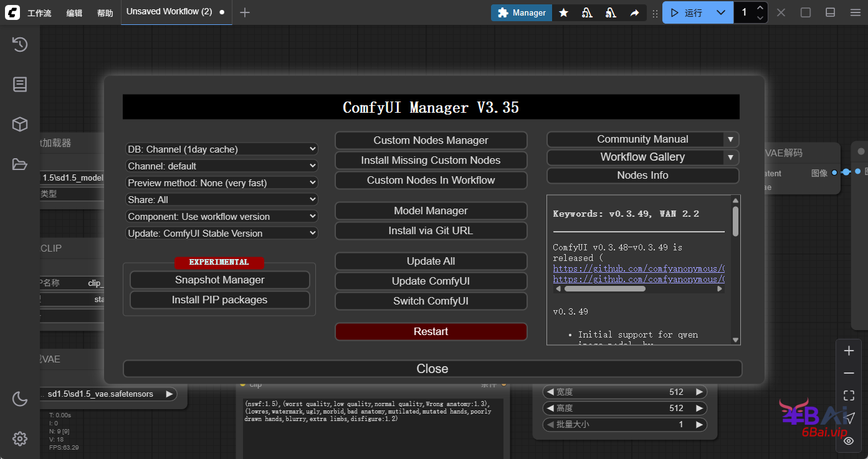This screenshot has height=459, width=868.
Task: Open settings via the gear icon
Action: [20, 438]
